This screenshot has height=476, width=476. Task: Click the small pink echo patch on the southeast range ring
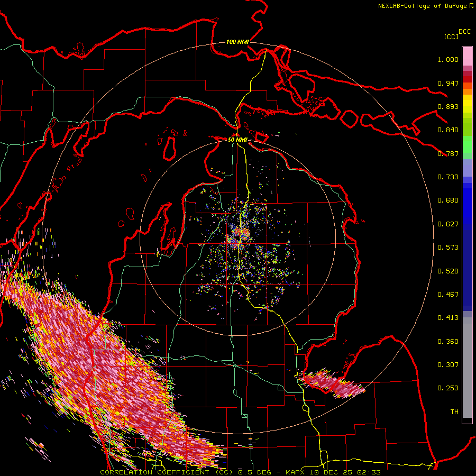click(333, 383)
